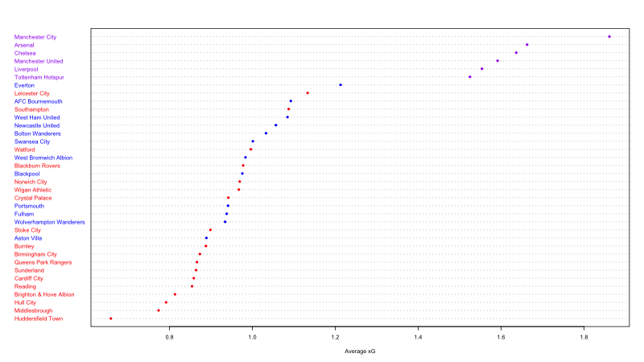Click the Swansea City label
Image resolution: width=644 pixels, height=362 pixels.
coord(32,142)
